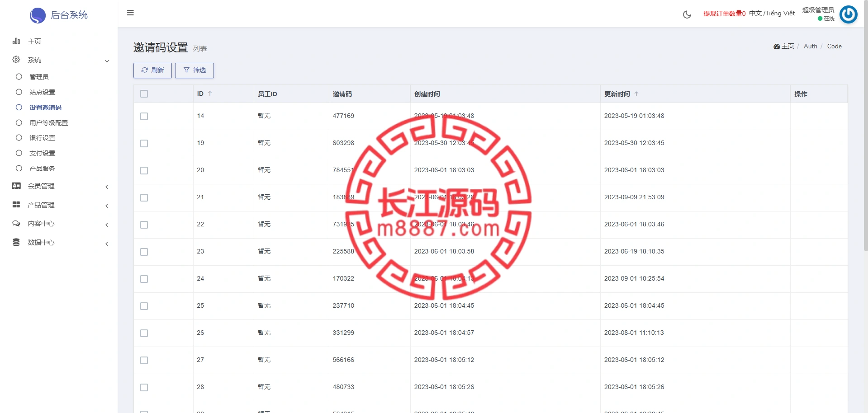
Task: Click the 内容中心 chat icon
Action: [x=16, y=224]
